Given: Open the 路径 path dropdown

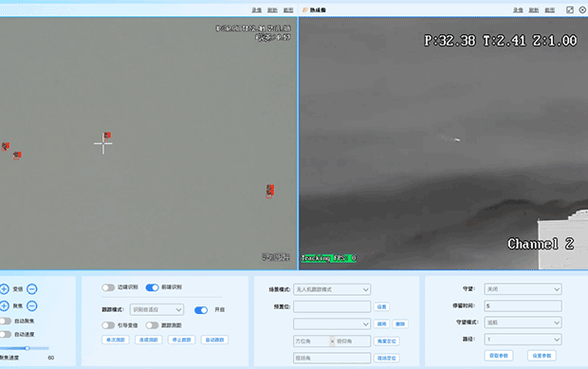Looking at the screenshot, I should click(523, 340).
